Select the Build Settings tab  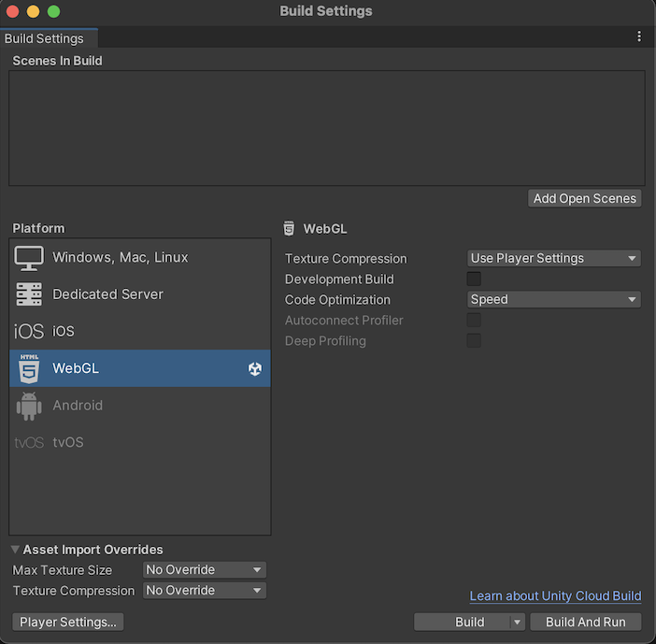tap(44, 38)
